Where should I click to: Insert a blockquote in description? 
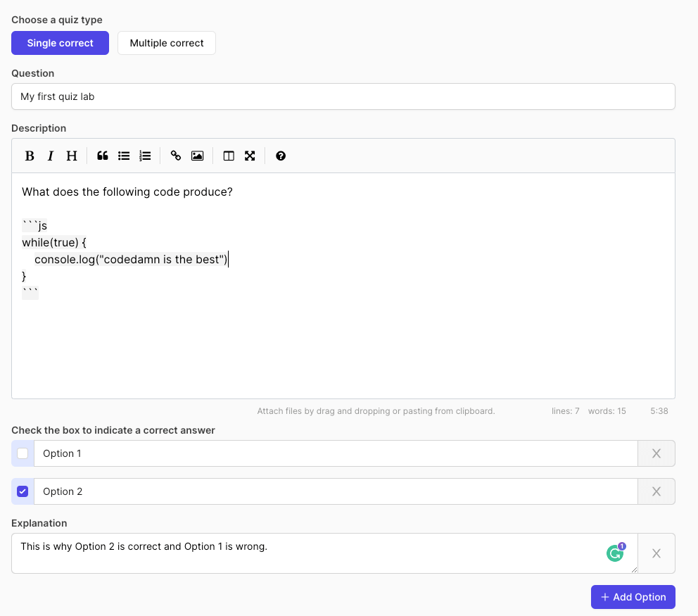103,156
